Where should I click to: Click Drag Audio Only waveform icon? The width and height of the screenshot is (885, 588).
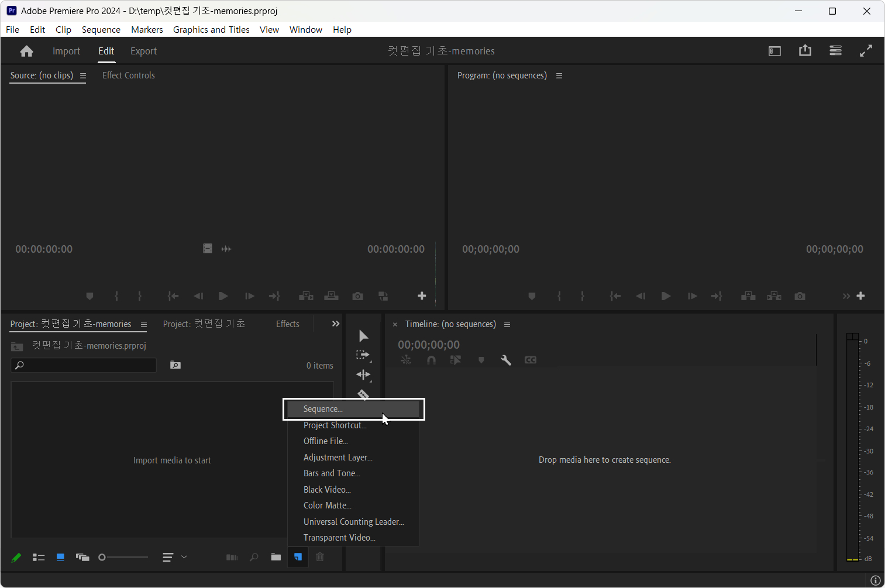tap(226, 249)
